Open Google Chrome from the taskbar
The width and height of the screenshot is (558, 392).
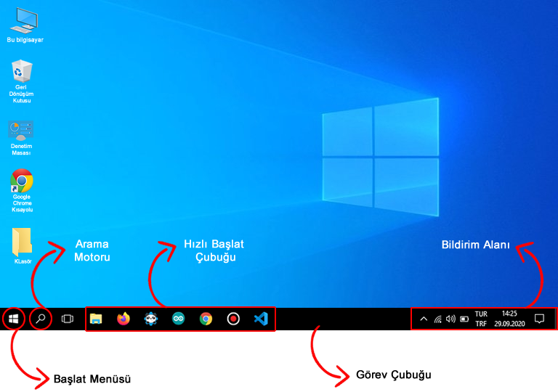pyautogui.click(x=206, y=319)
